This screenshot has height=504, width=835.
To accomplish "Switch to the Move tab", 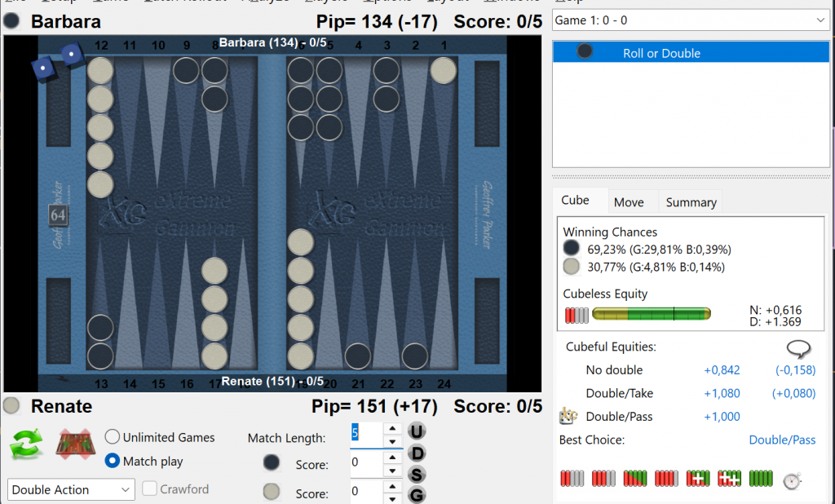I will click(629, 202).
